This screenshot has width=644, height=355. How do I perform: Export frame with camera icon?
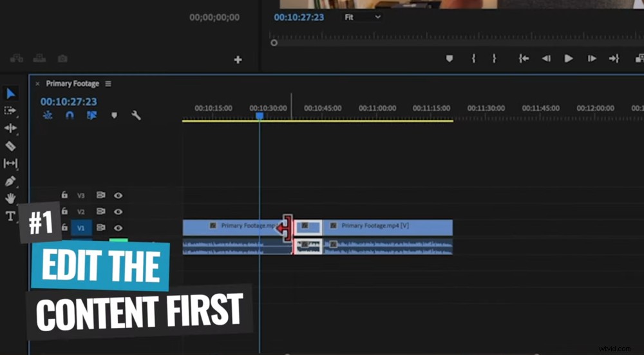(x=62, y=59)
